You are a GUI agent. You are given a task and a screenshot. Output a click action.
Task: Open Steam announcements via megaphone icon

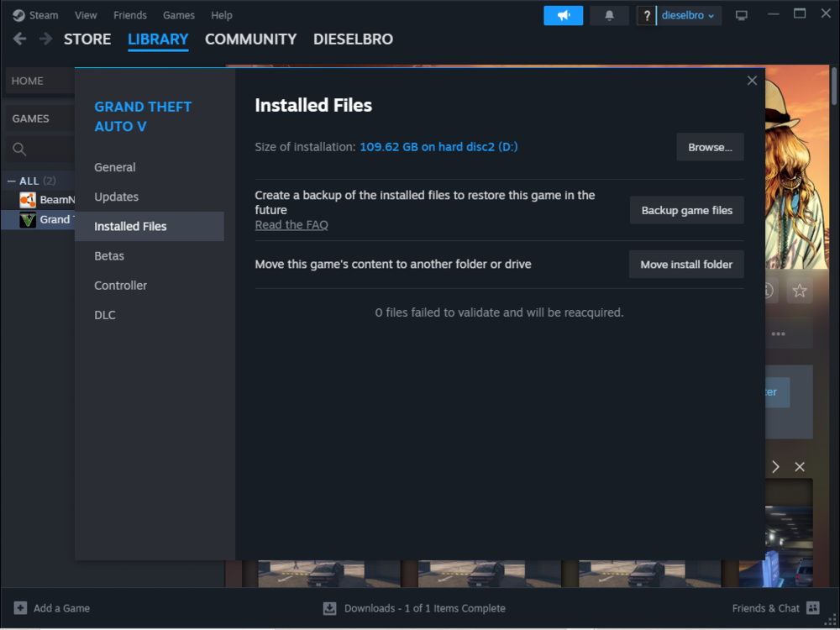[x=563, y=15]
